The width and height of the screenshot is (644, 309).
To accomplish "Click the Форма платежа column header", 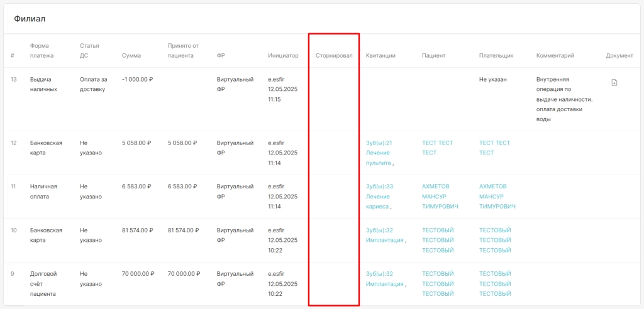I will 42,50.
